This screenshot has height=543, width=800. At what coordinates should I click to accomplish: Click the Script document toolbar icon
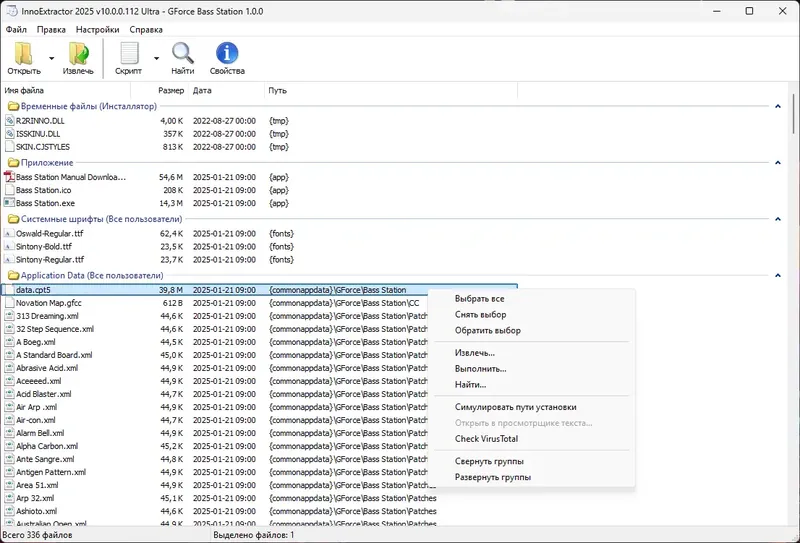click(129, 53)
